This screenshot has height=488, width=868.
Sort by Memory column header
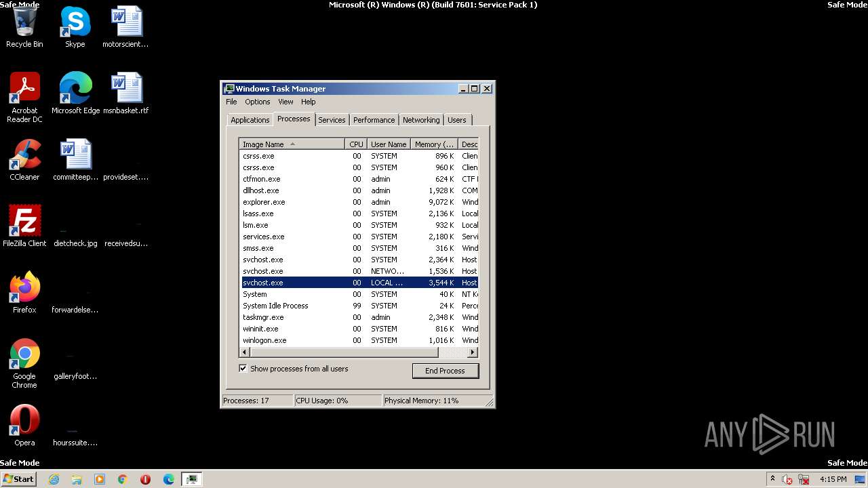point(435,144)
